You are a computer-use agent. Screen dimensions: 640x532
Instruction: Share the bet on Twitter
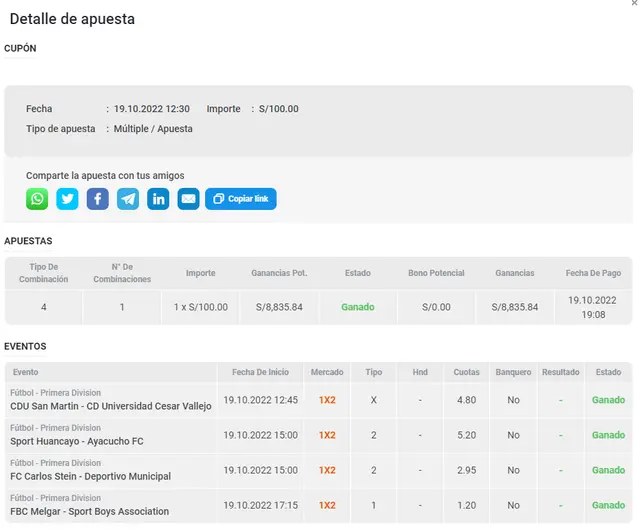tap(67, 199)
